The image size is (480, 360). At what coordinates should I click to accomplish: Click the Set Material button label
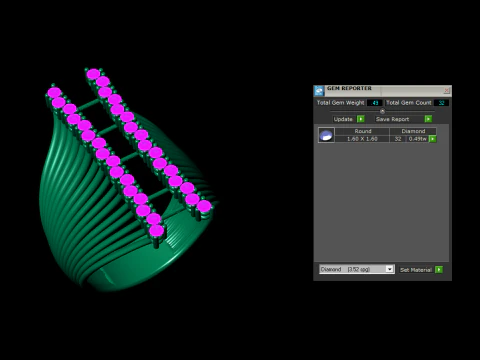coord(416,270)
